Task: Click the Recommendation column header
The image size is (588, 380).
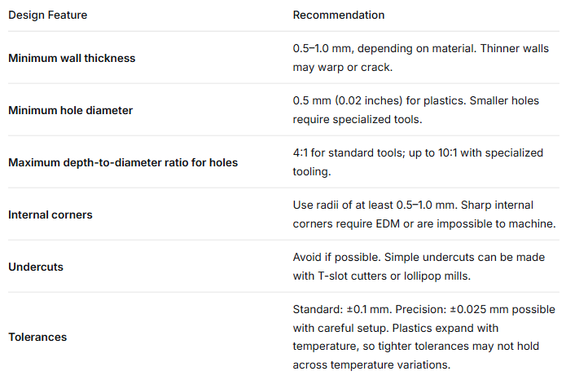Action: tap(339, 15)
